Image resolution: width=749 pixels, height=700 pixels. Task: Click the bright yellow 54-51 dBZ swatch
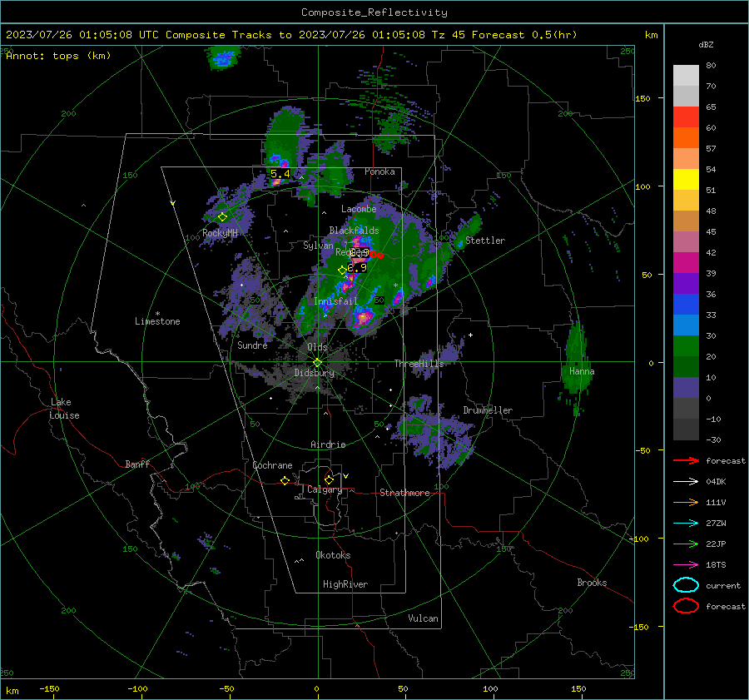tap(686, 180)
